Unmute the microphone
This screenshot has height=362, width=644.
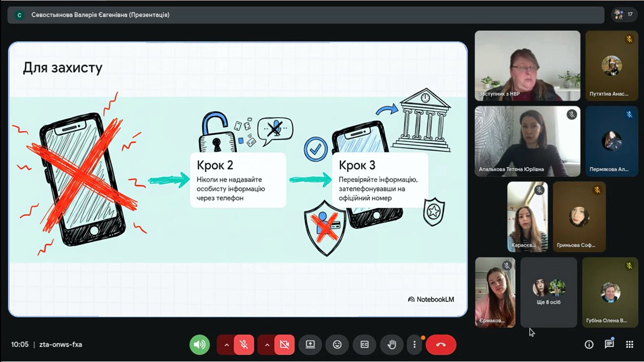coord(244,345)
